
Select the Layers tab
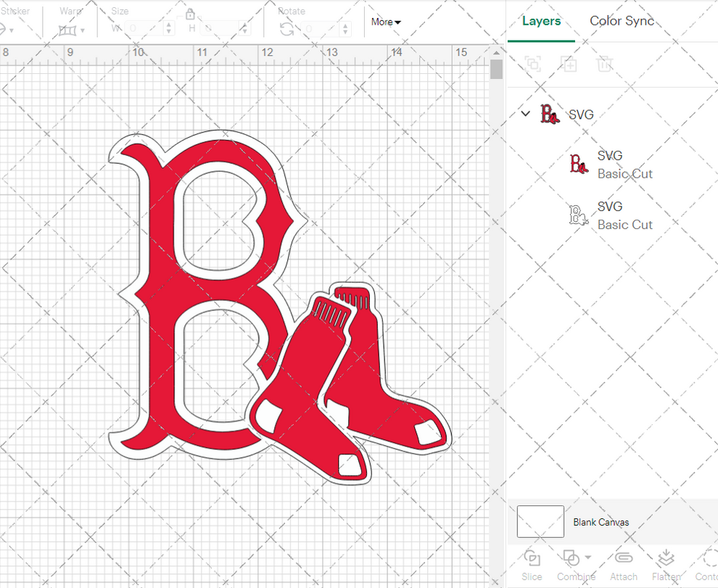540,21
